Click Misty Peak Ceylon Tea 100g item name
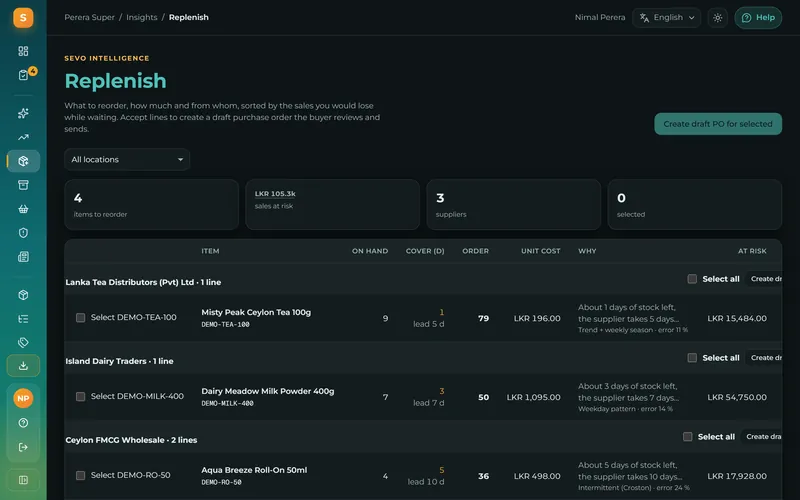Viewport: 800px width, 500px height. click(x=256, y=312)
